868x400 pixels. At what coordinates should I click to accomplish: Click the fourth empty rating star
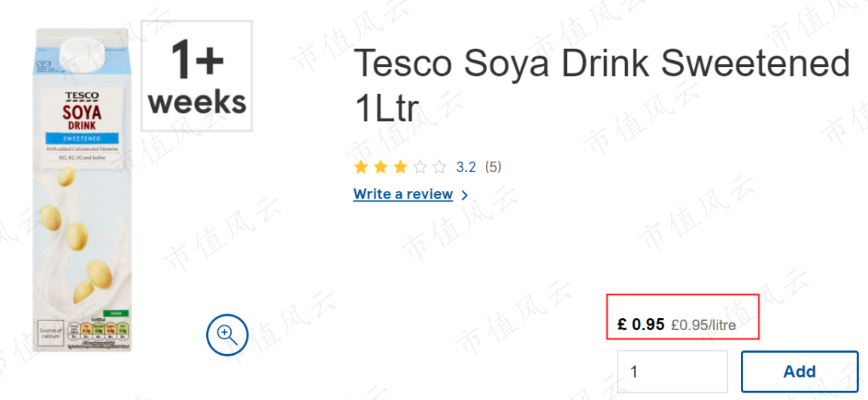click(420, 166)
